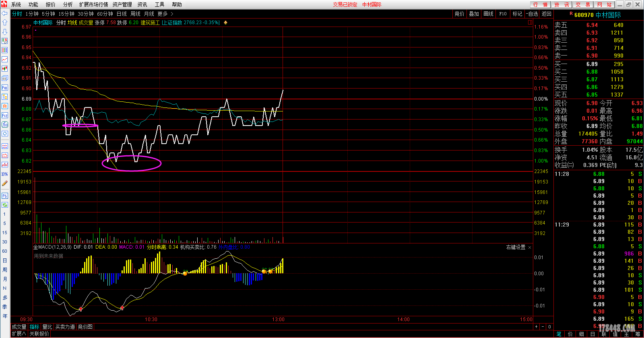Click the 网站 button in title bar
This screenshot has height=338, width=644.
click(604, 4)
